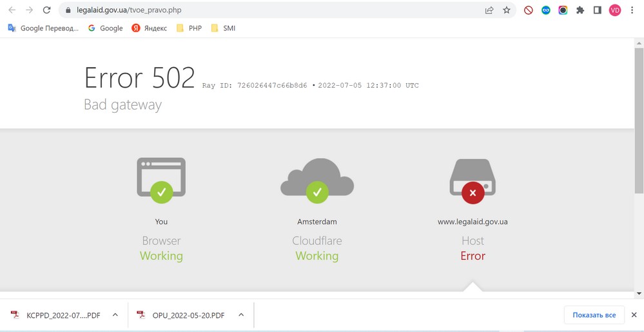The width and height of the screenshot is (644, 332).
Task: Click the Cloudflare cloud status icon
Action: 317,181
